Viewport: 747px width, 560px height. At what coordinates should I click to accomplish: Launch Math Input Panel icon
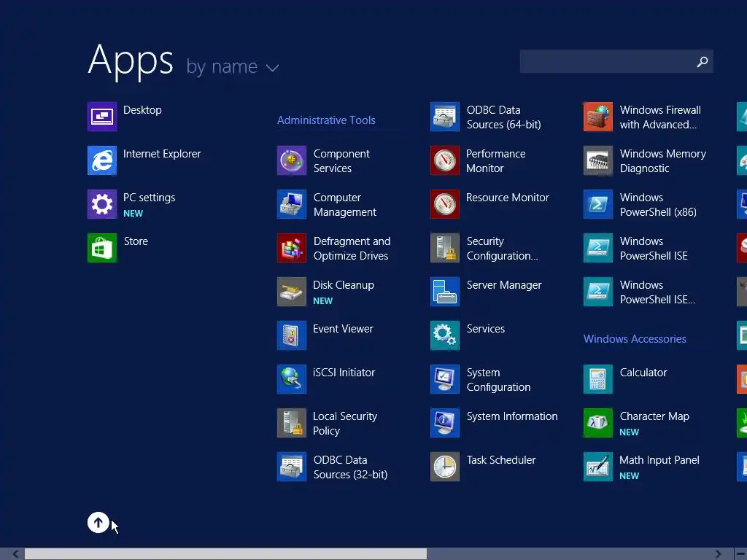coord(598,467)
